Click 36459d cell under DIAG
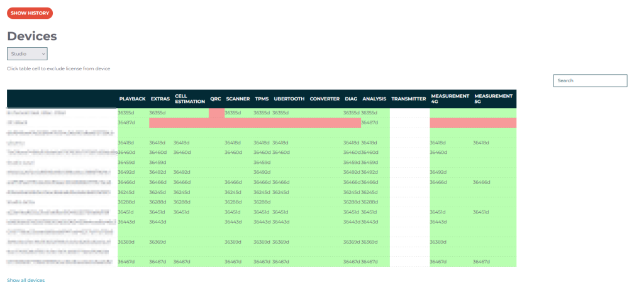Viewport: 644px width, 292px height. pyautogui.click(x=352, y=163)
